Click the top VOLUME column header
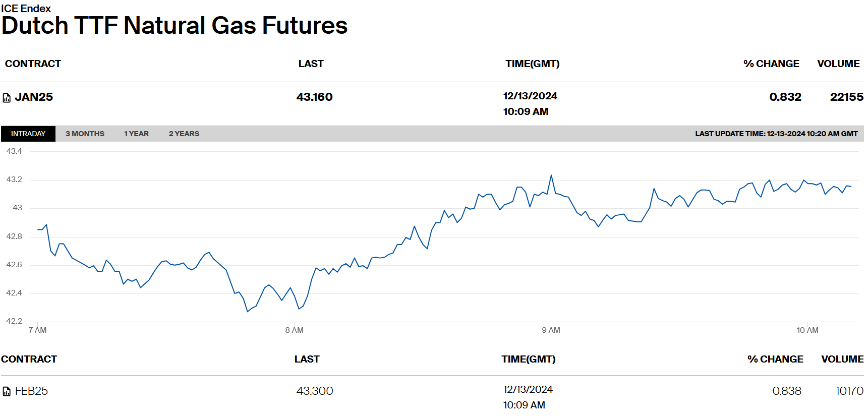The image size is (868, 419). tap(838, 64)
